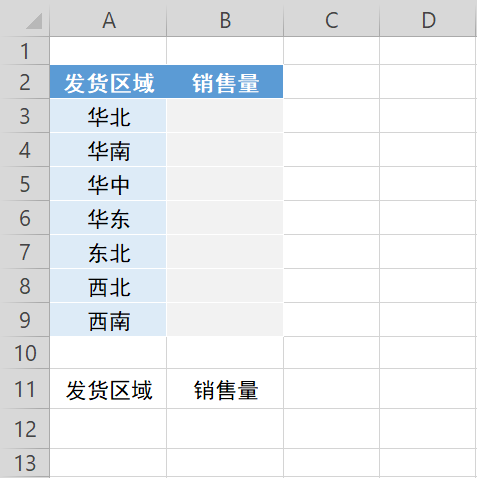Screen dimensions: 477x478
Task: Click 销售量 cell in row 11
Action: click(x=225, y=389)
